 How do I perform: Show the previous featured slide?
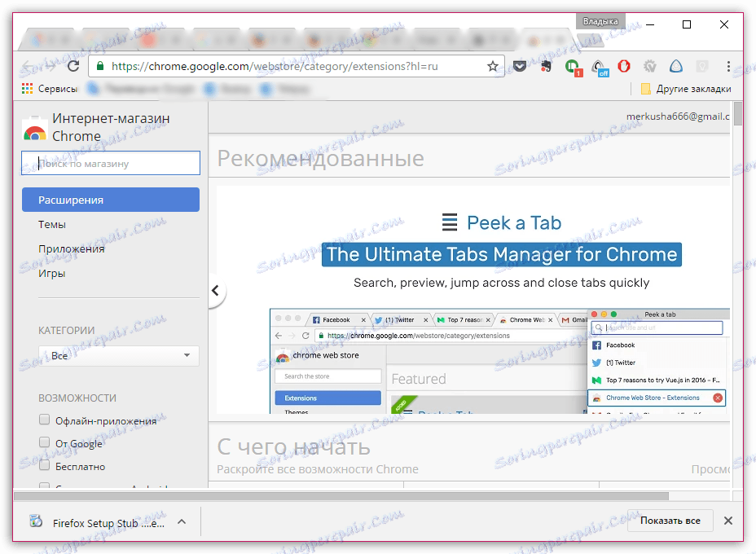(x=216, y=290)
